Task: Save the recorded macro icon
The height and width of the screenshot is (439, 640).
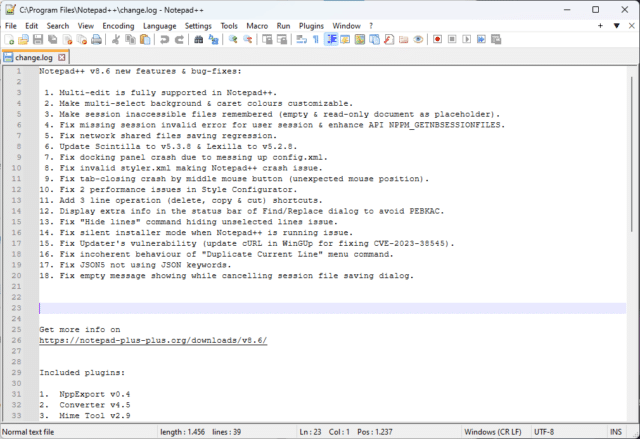Action: (496, 40)
